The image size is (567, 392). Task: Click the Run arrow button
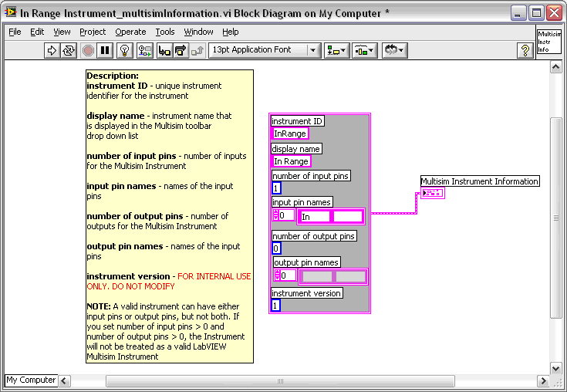[52, 50]
